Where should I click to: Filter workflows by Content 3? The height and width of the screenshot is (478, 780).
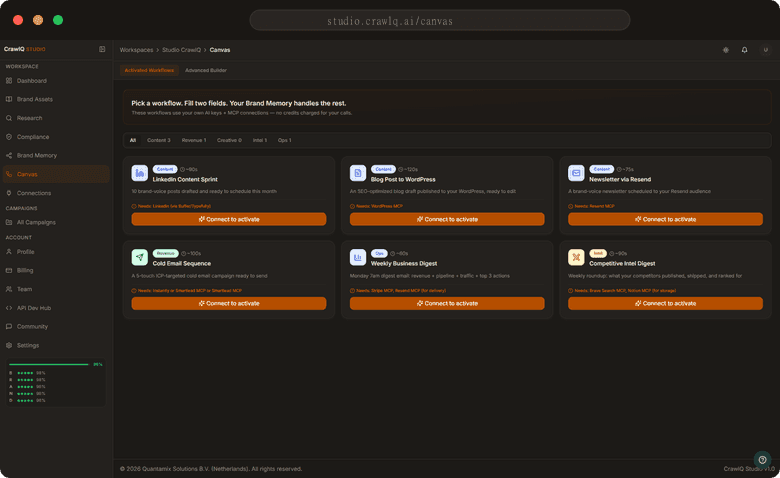(159, 140)
